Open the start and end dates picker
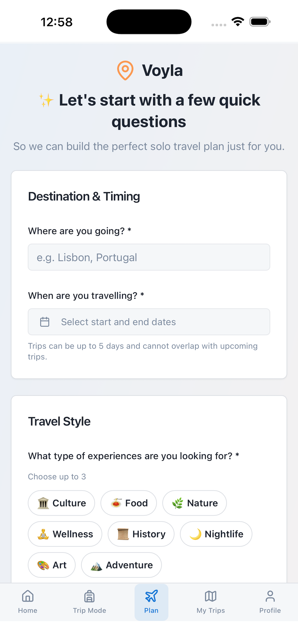 (149, 322)
